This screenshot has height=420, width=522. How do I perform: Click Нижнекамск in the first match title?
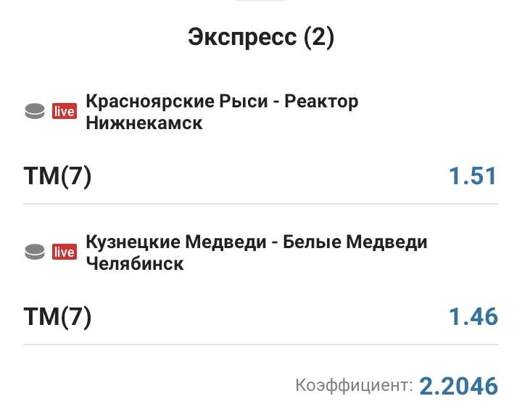pos(144,123)
